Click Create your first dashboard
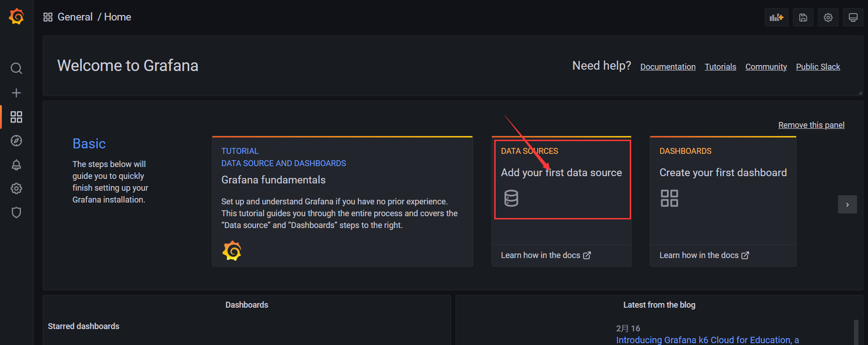The height and width of the screenshot is (345, 868). tap(723, 172)
